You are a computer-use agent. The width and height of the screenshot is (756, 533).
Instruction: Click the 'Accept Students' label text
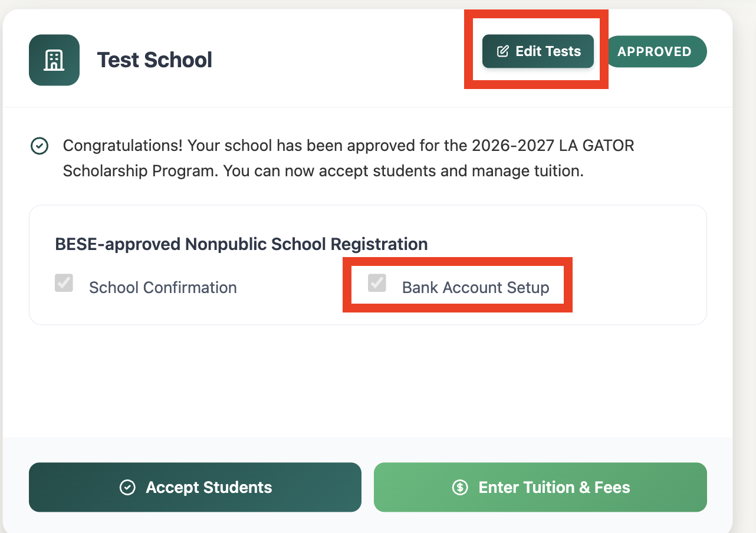pyautogui.click(x=209, y=488)
